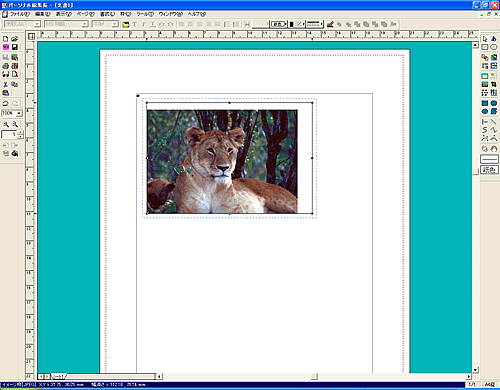This screenshot has height=390, width=500.
Task: Open the ファイル(F) menu
Action: (x=20, y=14)
